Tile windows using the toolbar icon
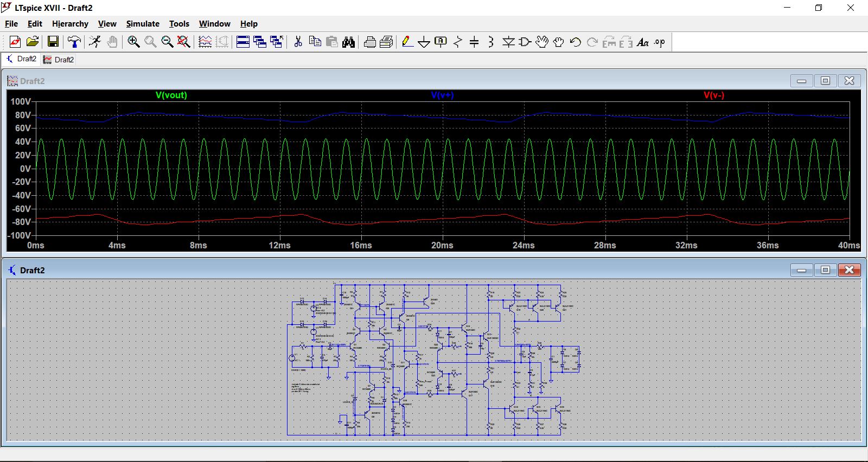Image resolution: width=868 pixels, height=462 pixels. click(243, 42)
